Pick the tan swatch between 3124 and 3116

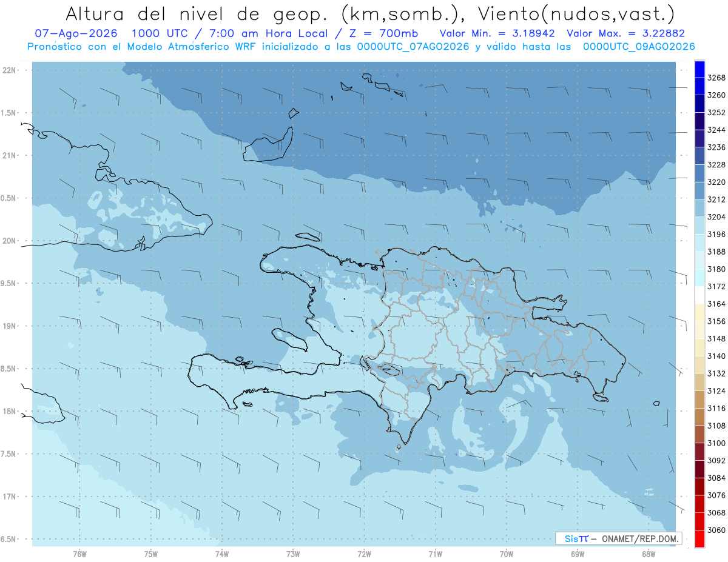[699, 399]
